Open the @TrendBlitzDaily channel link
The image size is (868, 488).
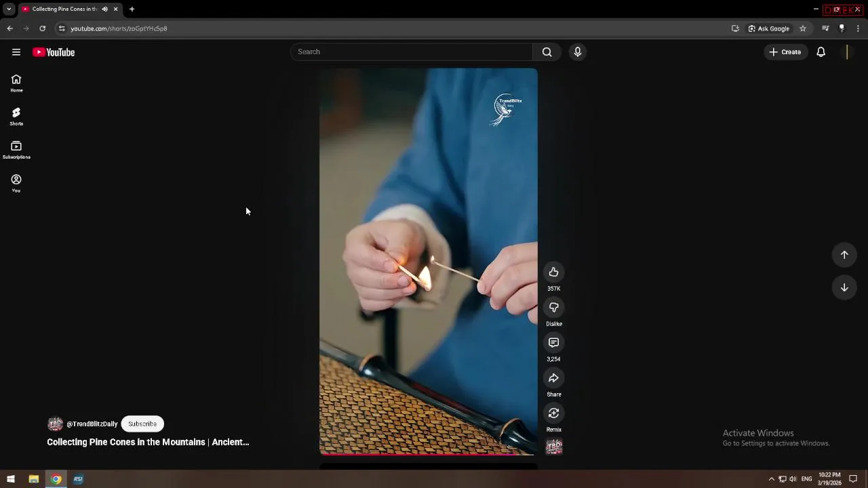[x=92, y=424]
